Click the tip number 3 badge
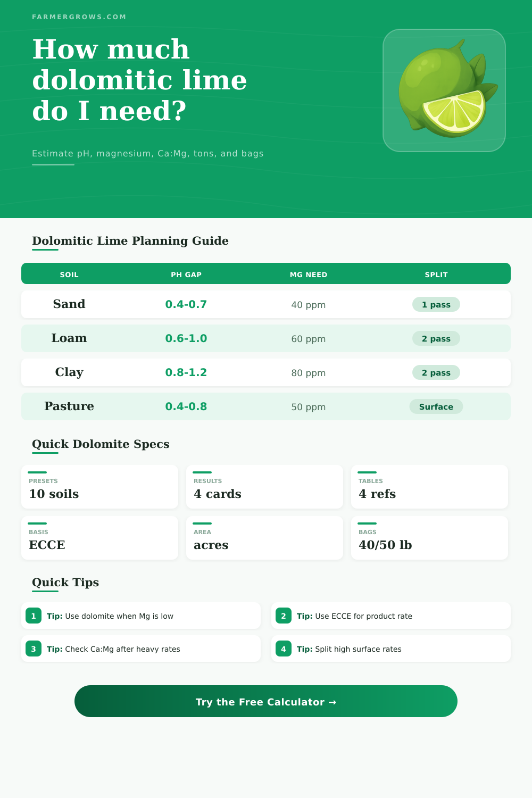The width and height of the screenshot is (532, 798). point(34,649)
